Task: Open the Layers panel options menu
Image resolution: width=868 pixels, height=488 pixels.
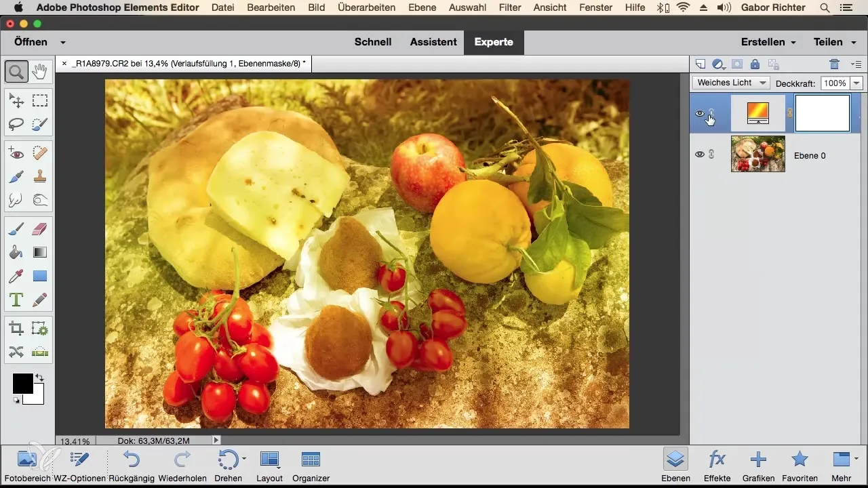Action: tap(856, 64)
